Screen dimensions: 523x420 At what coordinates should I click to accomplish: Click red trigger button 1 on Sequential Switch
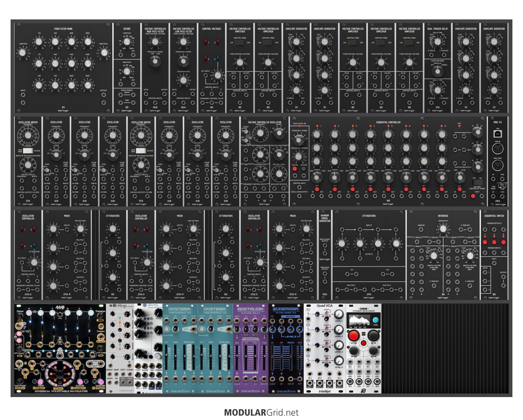tap(485, 242)
